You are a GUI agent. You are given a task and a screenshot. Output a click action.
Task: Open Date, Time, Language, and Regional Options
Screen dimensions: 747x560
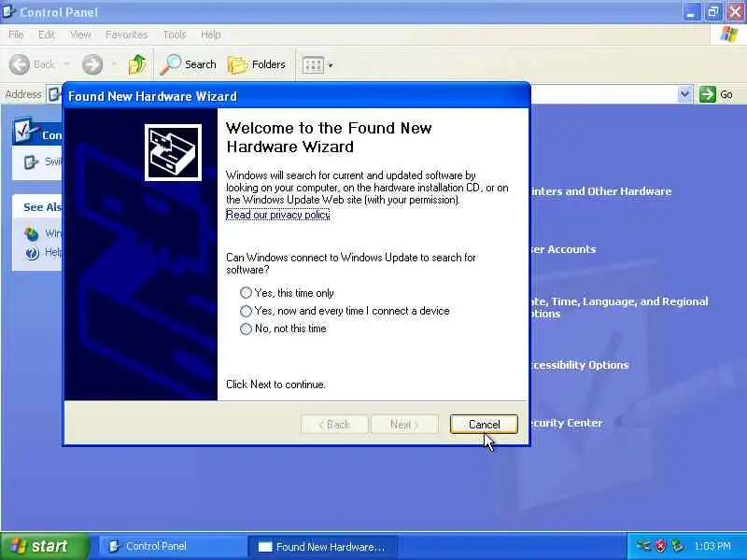point(619,308)
